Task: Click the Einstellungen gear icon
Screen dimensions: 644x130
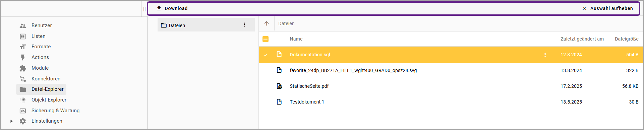Action: 23,121
